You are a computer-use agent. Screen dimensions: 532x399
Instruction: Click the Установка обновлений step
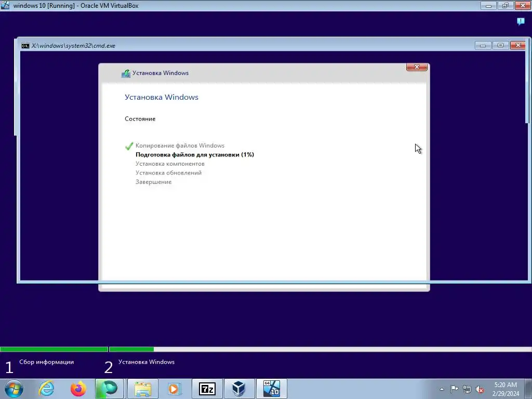click(169, 172)
